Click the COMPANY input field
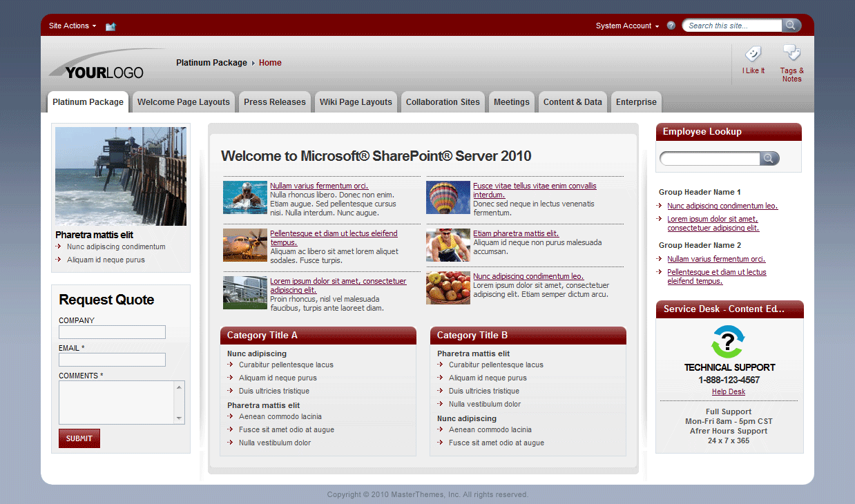This screenshot has height=504, width=855. coord(112,332)
